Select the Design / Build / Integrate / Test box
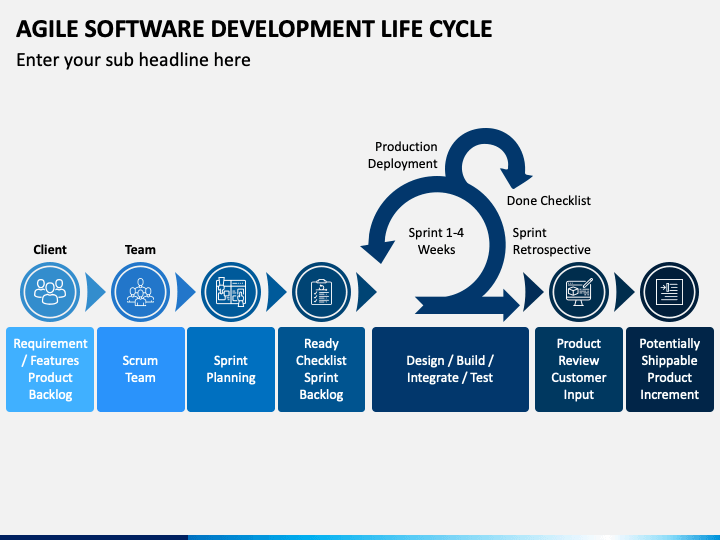Image resolution: width=720 pixels, height=540 pixels. pos(450,369)
